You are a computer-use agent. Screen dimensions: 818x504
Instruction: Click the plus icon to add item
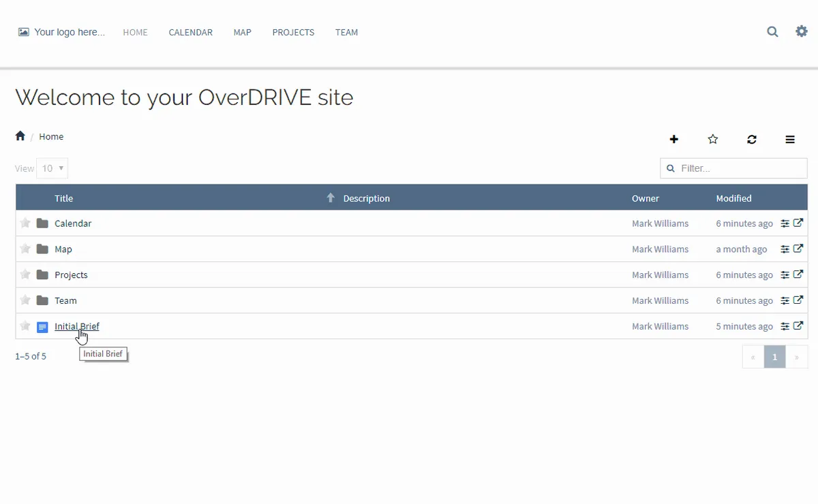[674, 139]
